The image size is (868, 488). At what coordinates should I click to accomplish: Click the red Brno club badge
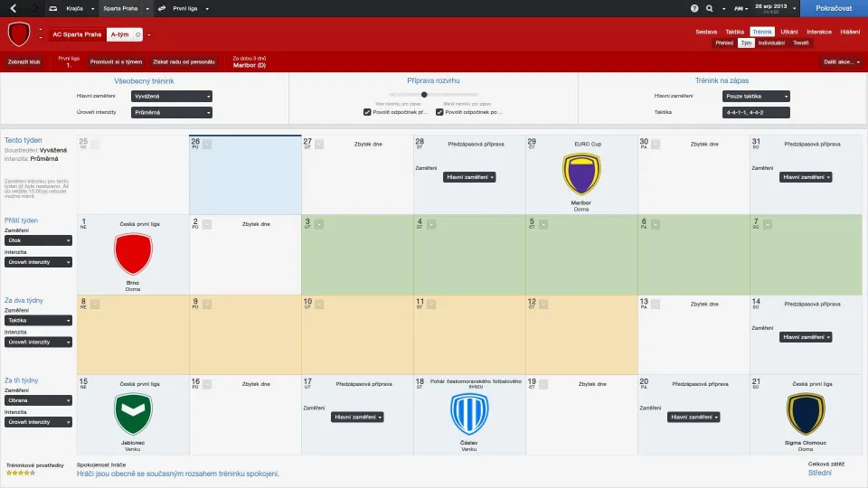click(132, 254)
